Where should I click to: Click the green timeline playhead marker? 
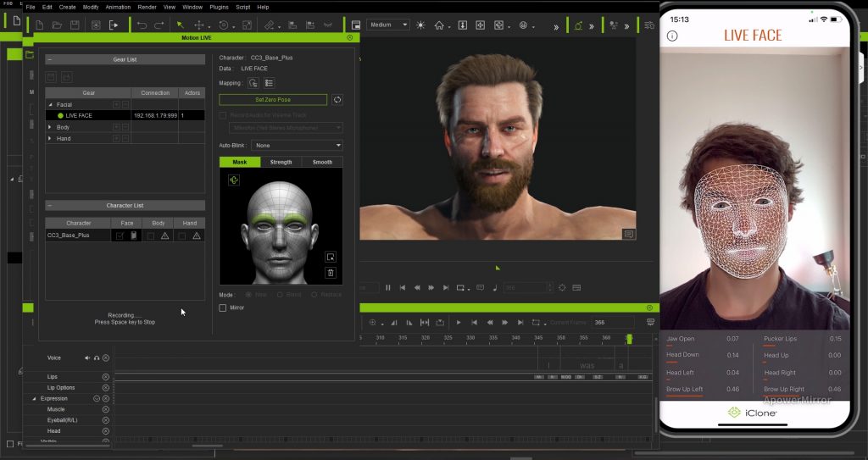(x=629, y=339)
